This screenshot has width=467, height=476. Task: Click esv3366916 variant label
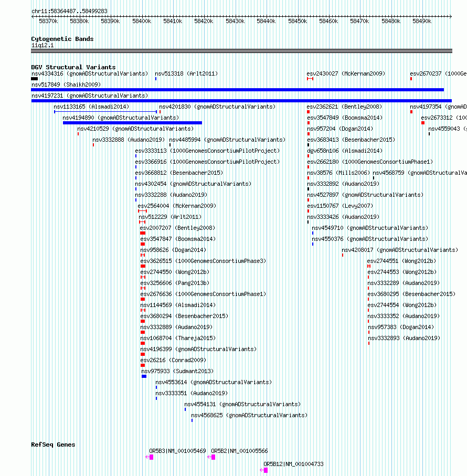(x=207, y=162)
